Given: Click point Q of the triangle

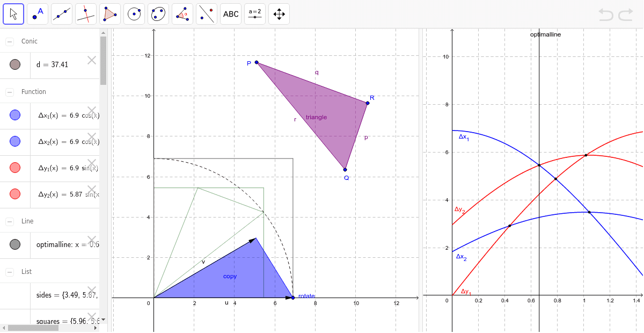Looking at the screenshot, I should click(345, 170).
